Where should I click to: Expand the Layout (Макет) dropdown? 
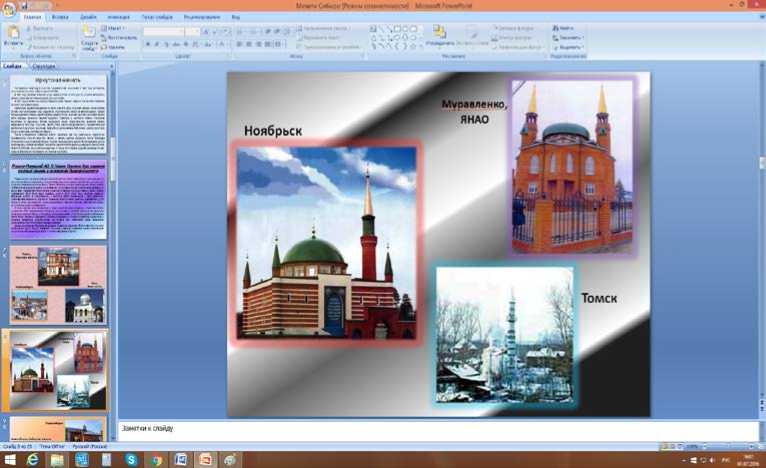(116, 29)
